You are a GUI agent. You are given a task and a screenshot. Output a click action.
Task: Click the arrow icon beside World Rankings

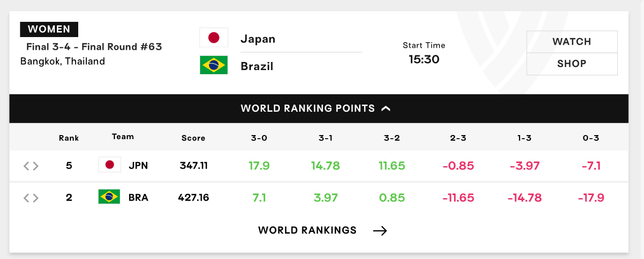click(380, 231)
